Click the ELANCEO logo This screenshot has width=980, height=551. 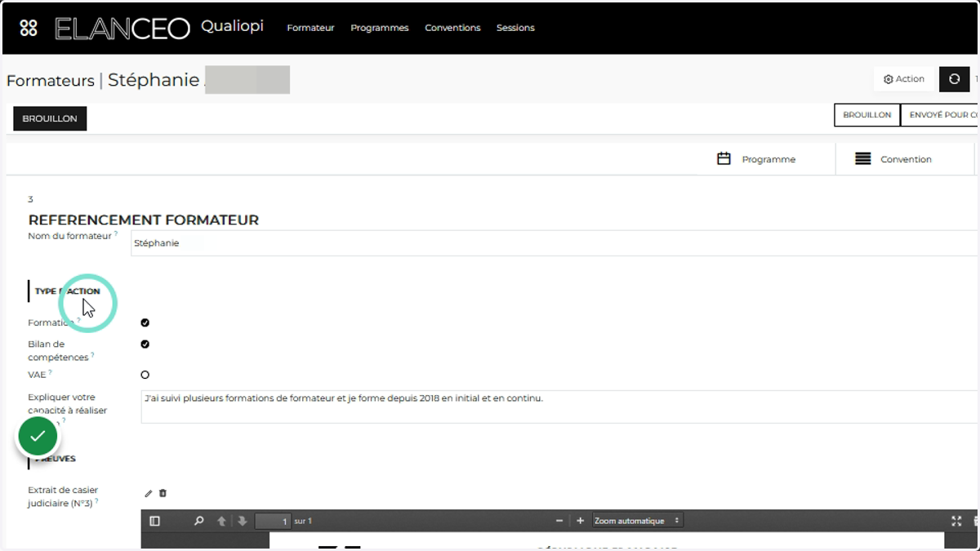click(122, 29)
